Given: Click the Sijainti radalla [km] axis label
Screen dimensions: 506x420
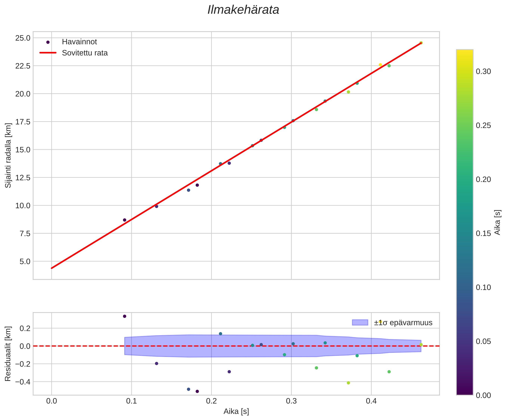Looking at the screenshot, I should pyautogui.click(x=8, y=155).
